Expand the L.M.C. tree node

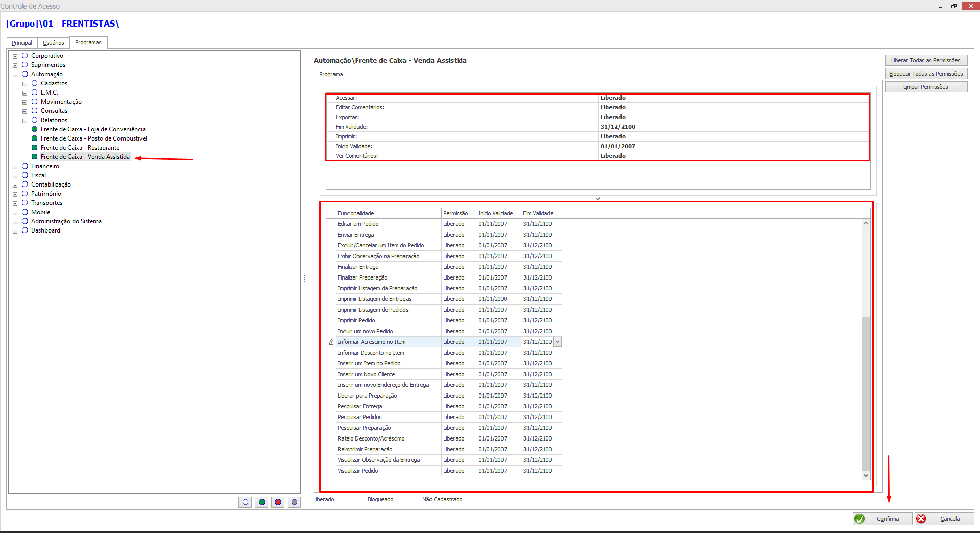click(x=25, y=93)
